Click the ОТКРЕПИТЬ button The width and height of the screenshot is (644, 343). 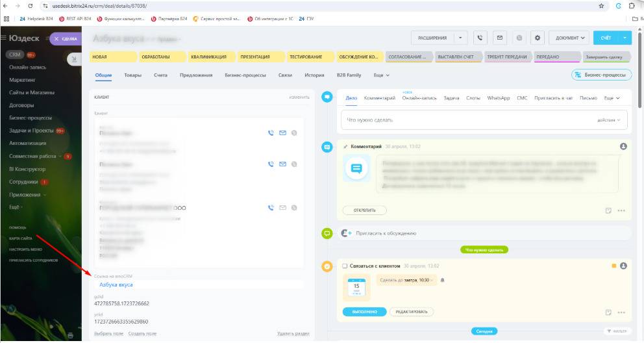pos(364,210)
